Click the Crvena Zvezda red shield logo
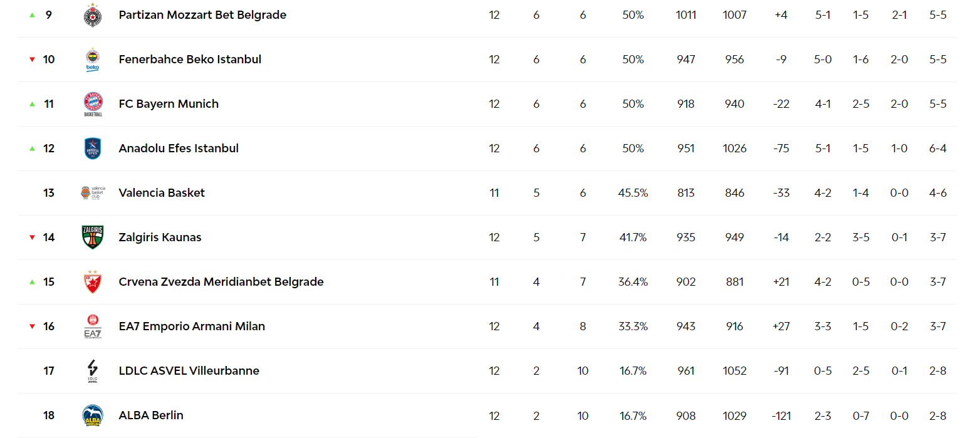The image size is (980, 438). tap(93, 282)
